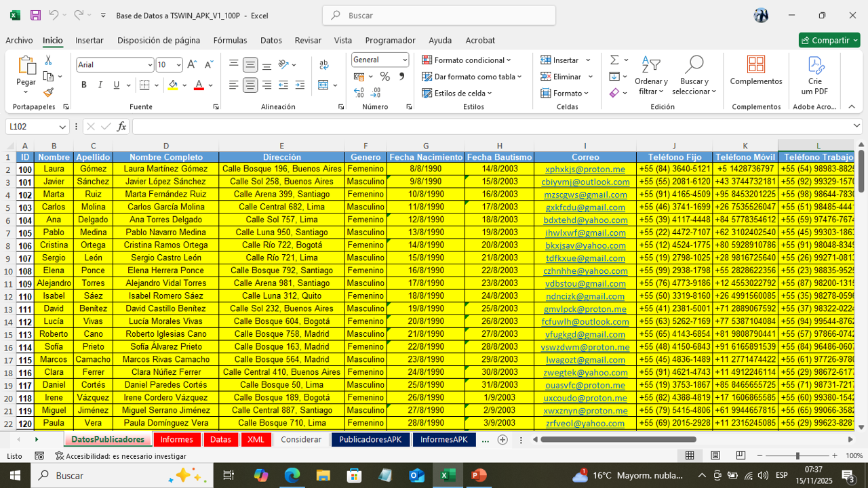Increase font size with larger A icon

pos(192,65)
